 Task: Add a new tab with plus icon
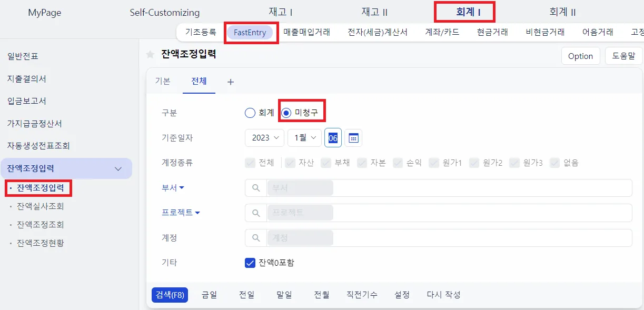click(x=230, y=82)
